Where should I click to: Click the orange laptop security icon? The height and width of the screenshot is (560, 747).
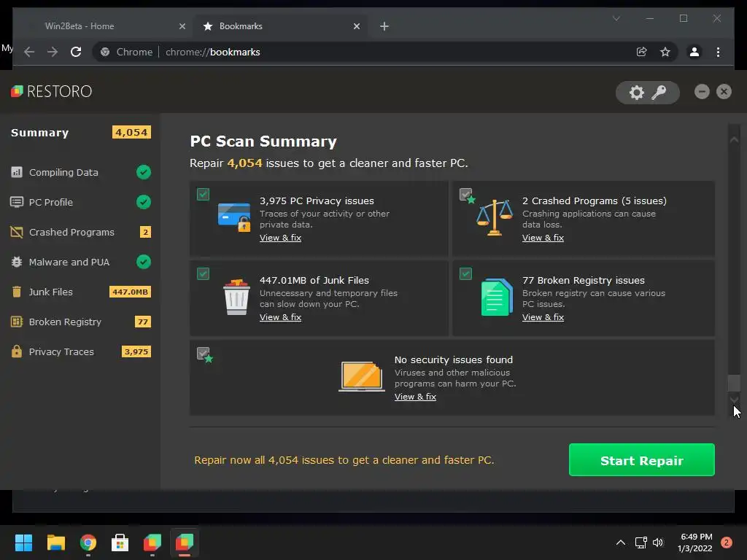(x=362, y=376)
